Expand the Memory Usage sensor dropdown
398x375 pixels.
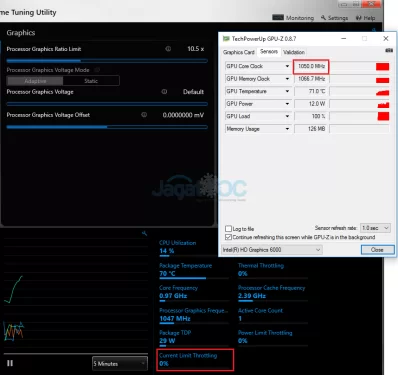(x=287, y=129)
